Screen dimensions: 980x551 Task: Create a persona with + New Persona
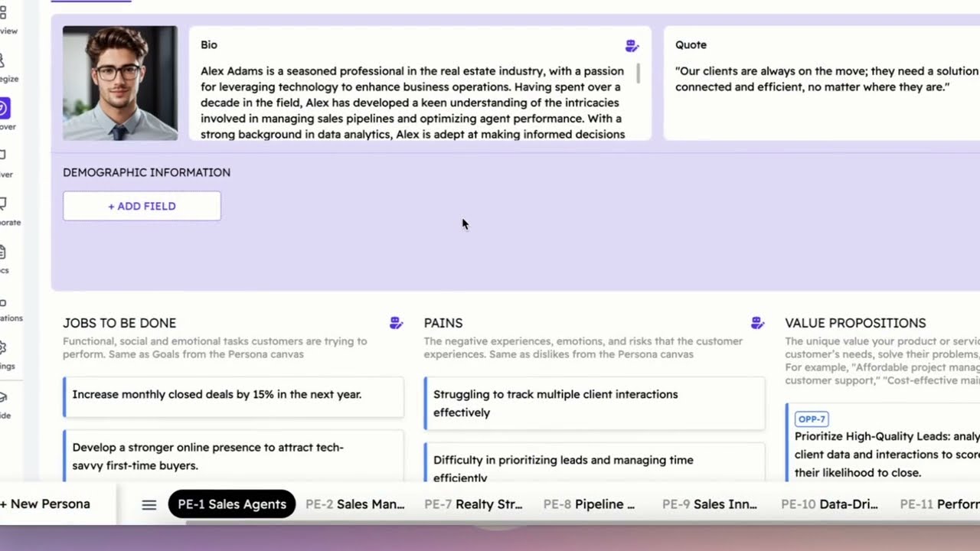[x=45, y=504]
